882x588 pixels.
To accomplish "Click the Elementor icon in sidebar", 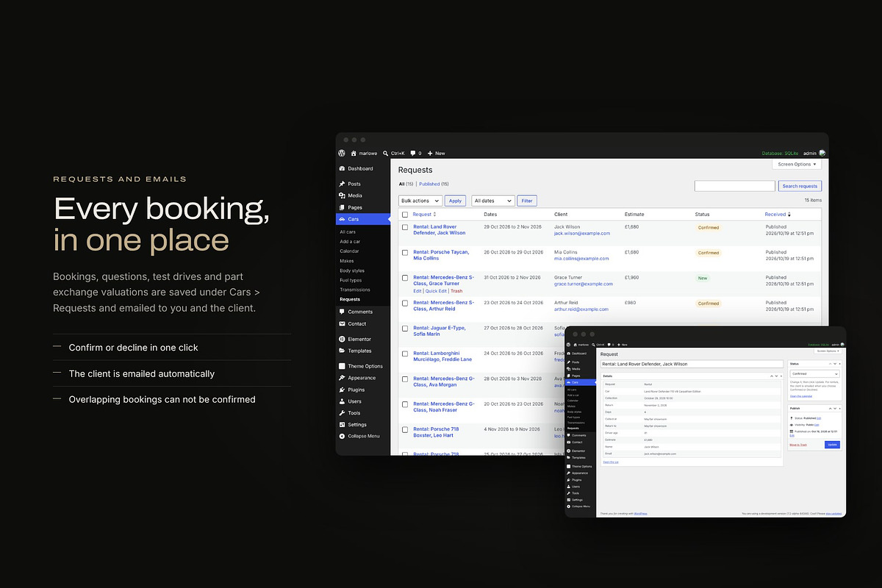I will tap(343, 339).
